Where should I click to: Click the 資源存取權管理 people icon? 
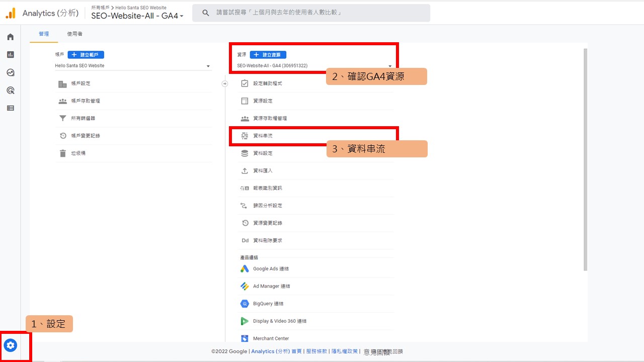245,119
